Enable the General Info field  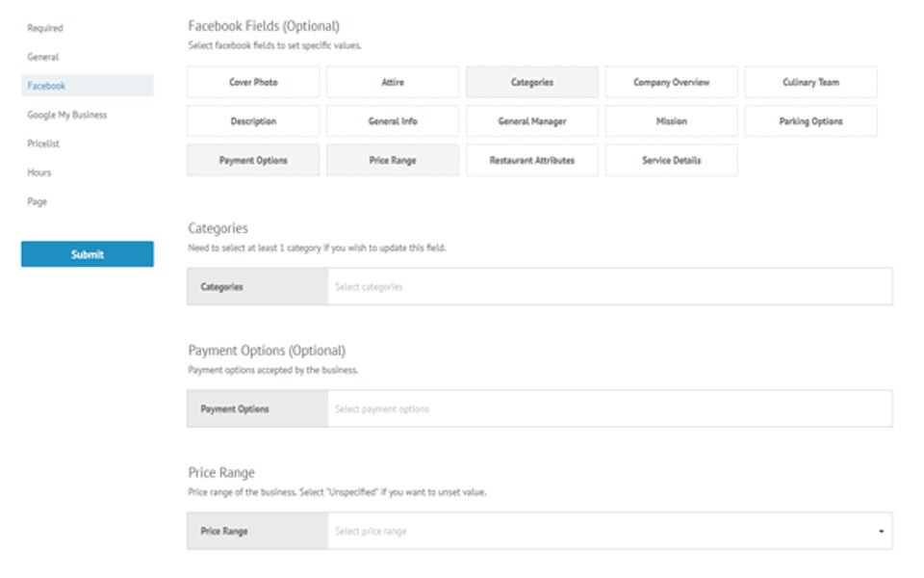pos(393,121)
